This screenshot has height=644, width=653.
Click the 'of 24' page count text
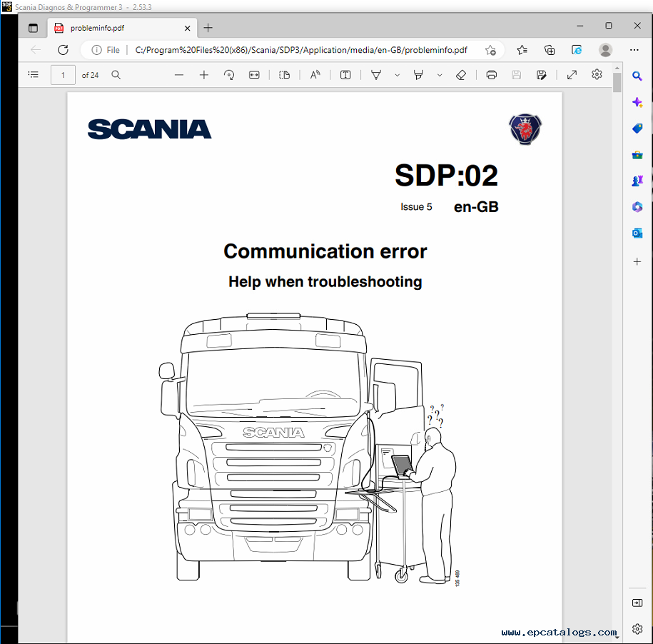pos(91,76)
